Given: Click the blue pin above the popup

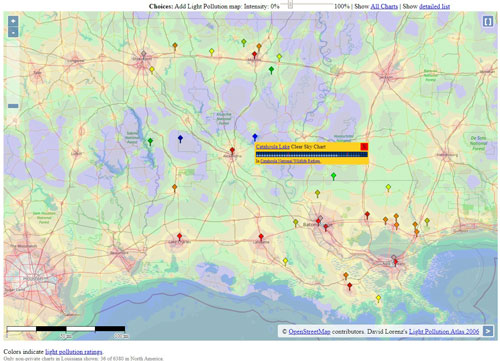Looking at the screenshot, I should click(x=255, y=137).
